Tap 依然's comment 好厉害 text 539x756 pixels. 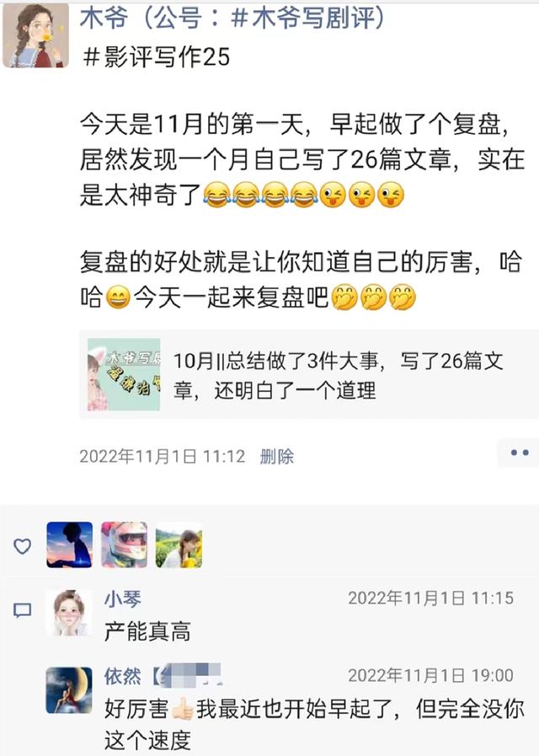pos(314,724)
